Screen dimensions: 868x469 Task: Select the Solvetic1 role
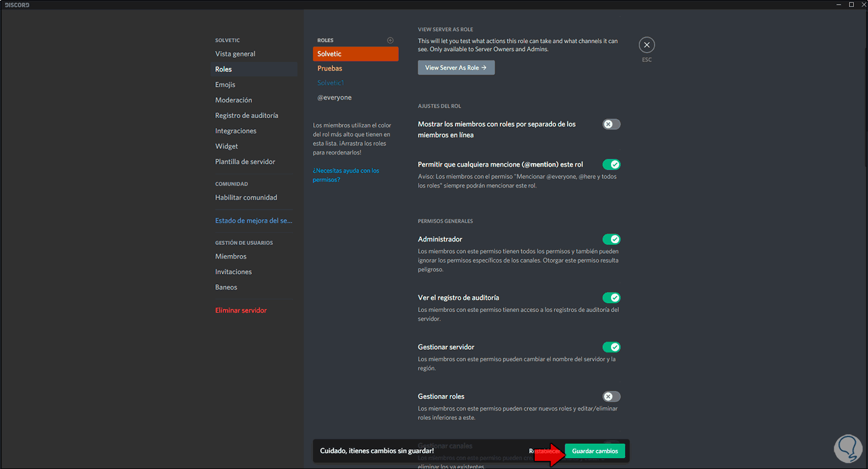tap(355, 83)
